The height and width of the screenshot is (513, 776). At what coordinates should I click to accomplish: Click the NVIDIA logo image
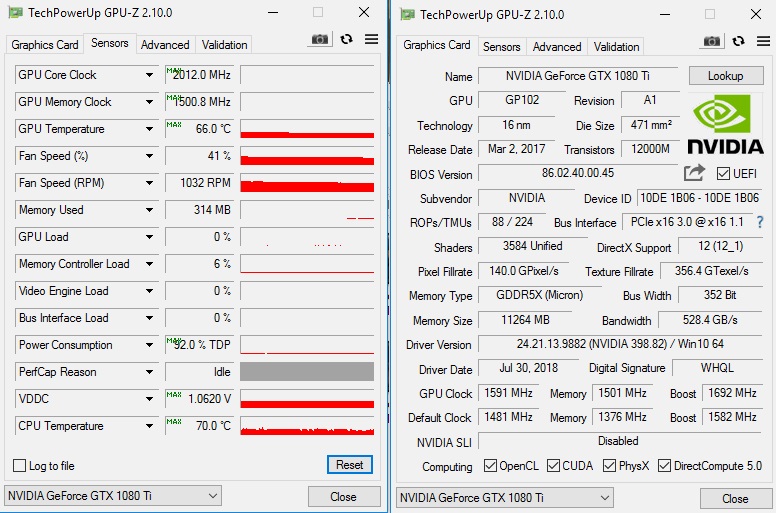tap(726, 125)
